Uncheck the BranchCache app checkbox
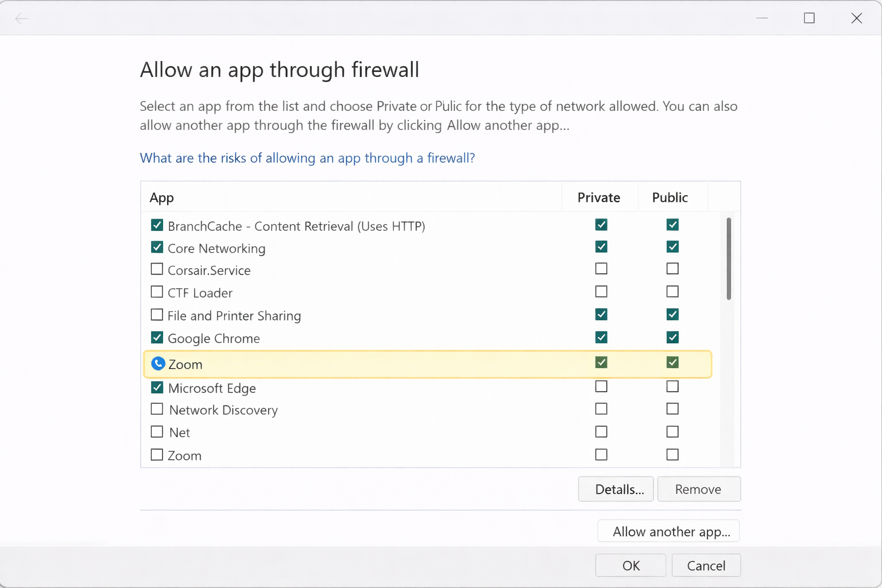 (x=157, y=225)
